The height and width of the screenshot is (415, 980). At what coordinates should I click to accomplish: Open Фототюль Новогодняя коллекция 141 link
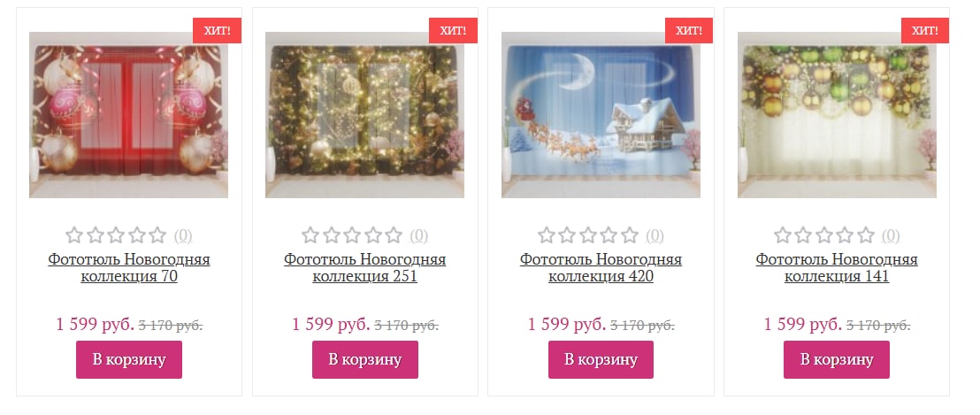(x=837, y=267)
